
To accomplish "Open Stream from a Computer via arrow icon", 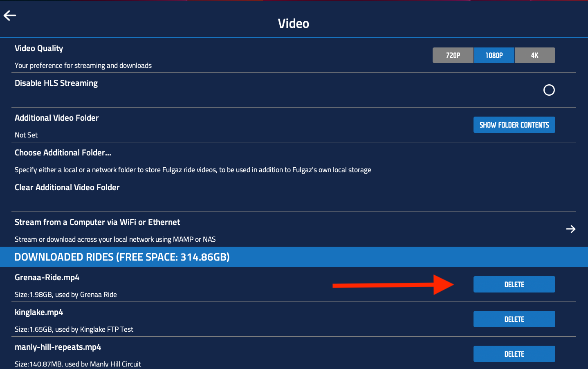I will click(x=571, y=229).
